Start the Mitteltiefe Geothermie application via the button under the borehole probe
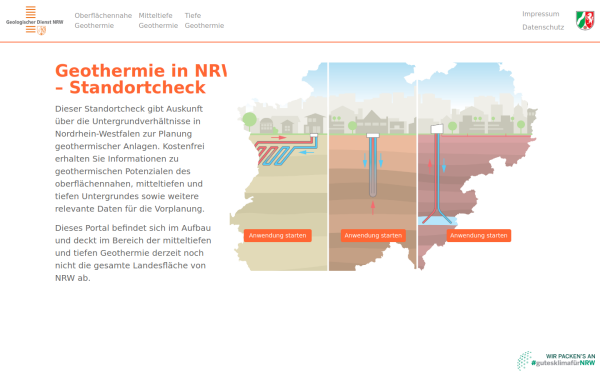Image resolution: width=600 pixels, height=375 pixels. click(x=373, y=236)
